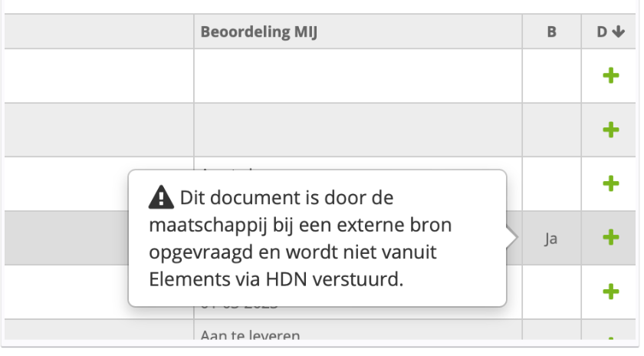Viewport: 644px width, 356px height.
Task: Click the fifth row's empty B cell
Action: pyautogui.click(x=551, y=292)
